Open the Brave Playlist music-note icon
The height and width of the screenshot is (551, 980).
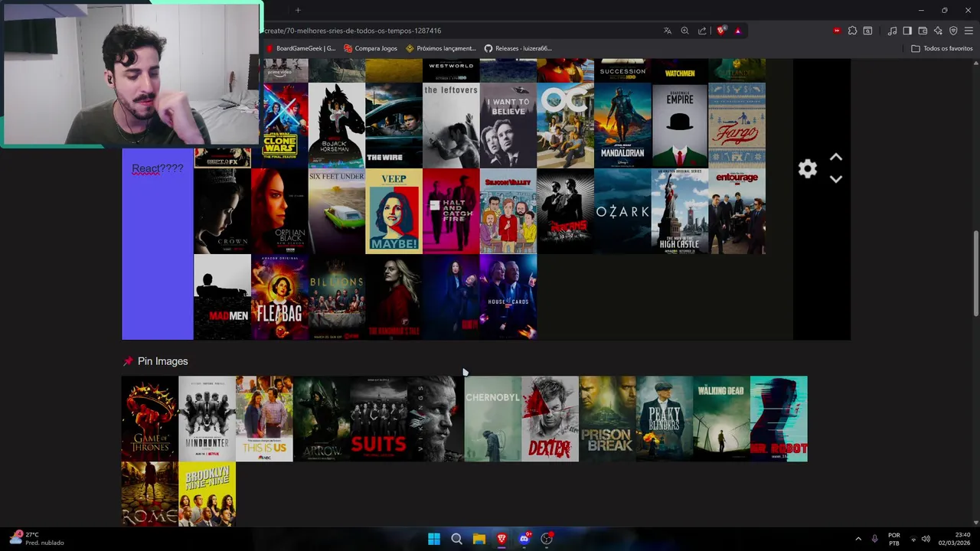(892, 31)
